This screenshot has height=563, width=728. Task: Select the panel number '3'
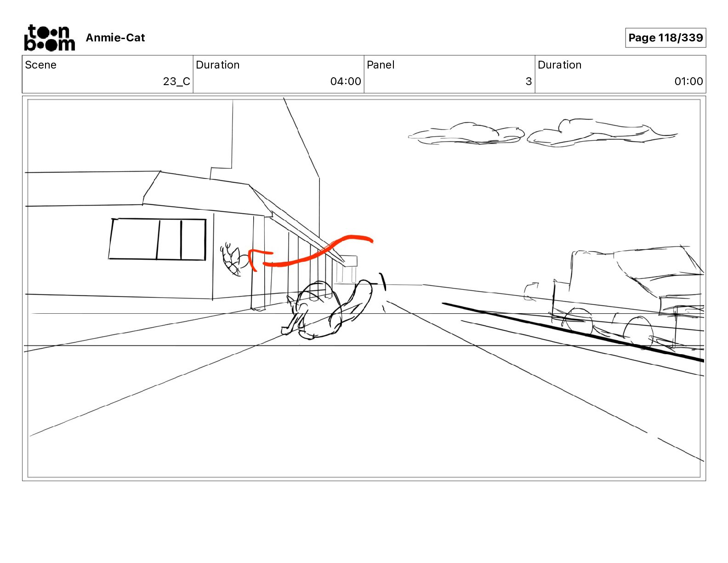click(529, 81)
